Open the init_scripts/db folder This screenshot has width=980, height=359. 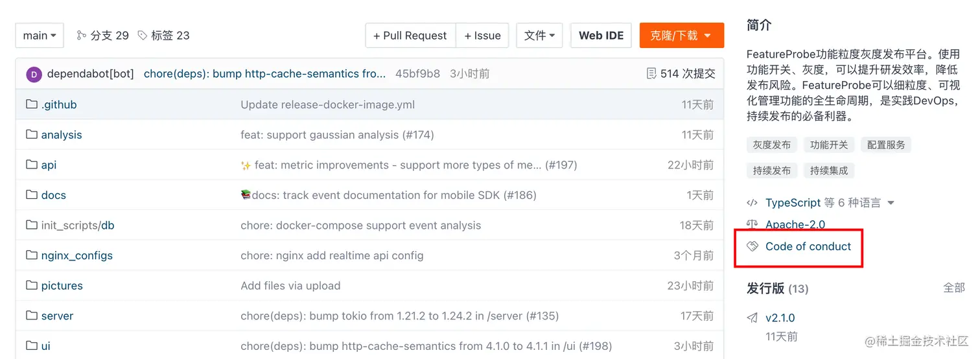click(x=78, y=226)
